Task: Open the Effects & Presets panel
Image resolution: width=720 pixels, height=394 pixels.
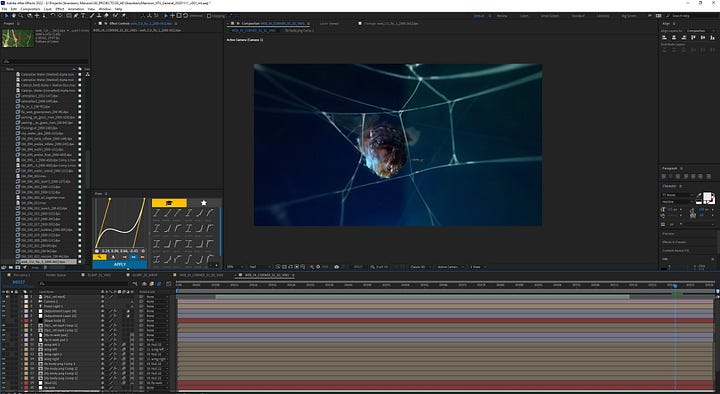Action: pyautogui.click(x=674, y=242)
